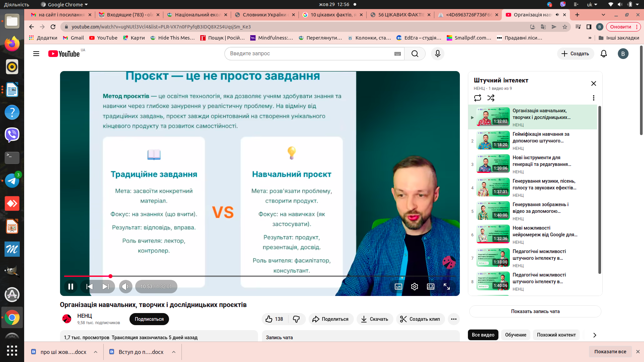This screenshot has width=644, height=362.
Task: Enter fullscreen mode on video
Action: (447, 287)
